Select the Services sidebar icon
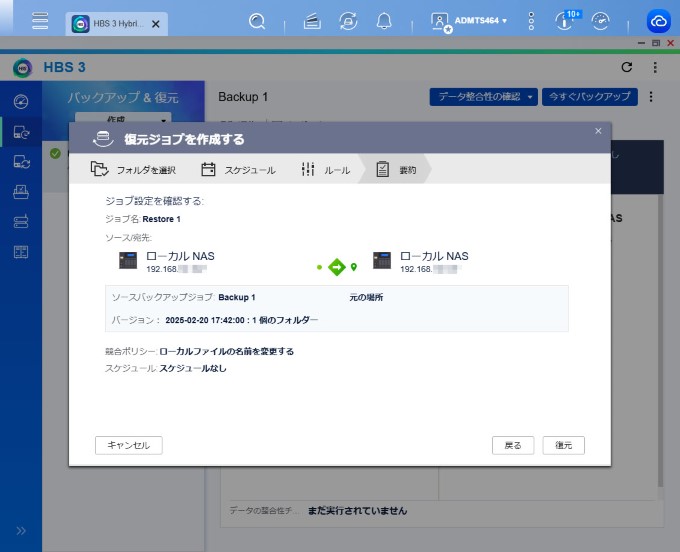This screenshot has width=680, height=552. pos(21,252)
